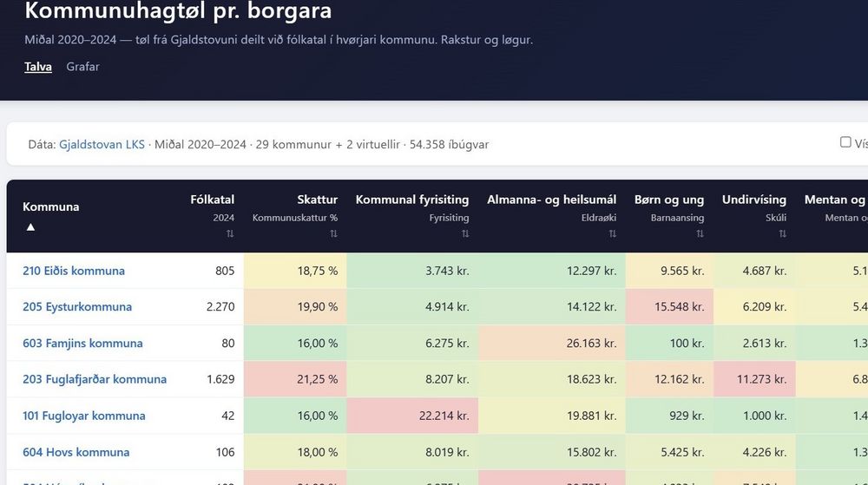Open the Gjaldstovan LKS source link
The width and height of the screenshot is (868, 485).
102,144
